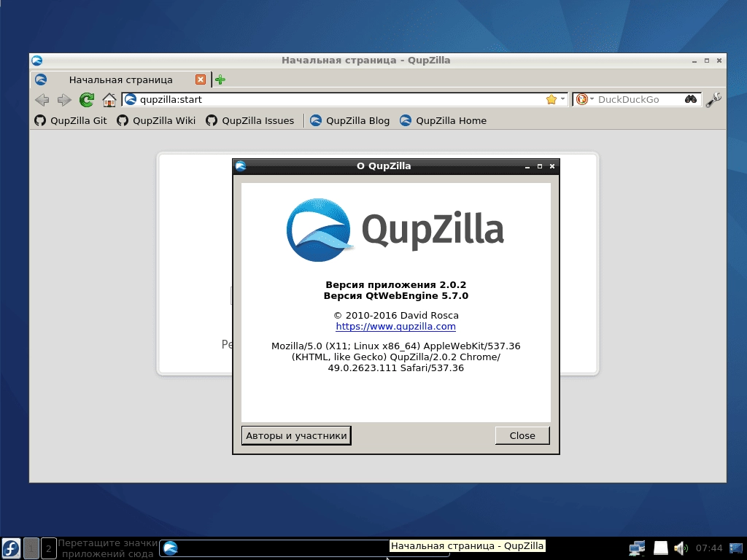Switch to workspace 1 in the pager
Screen dimensions: 747x560
click(31, 548)
